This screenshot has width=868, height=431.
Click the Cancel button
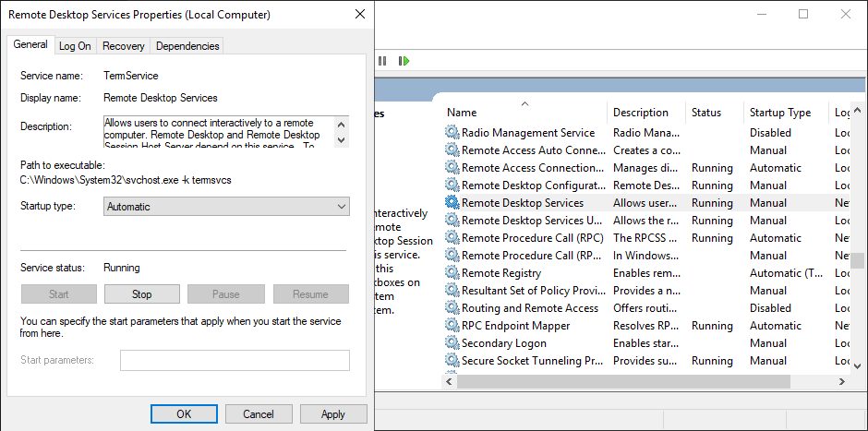tap(259, 413)
